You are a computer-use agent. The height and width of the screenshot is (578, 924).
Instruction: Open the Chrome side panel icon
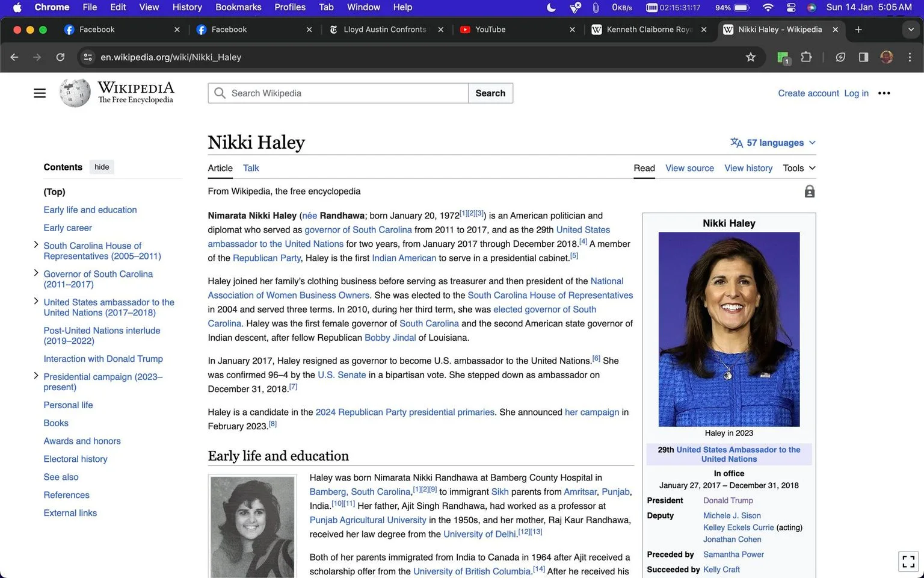[x=863, y=57]
